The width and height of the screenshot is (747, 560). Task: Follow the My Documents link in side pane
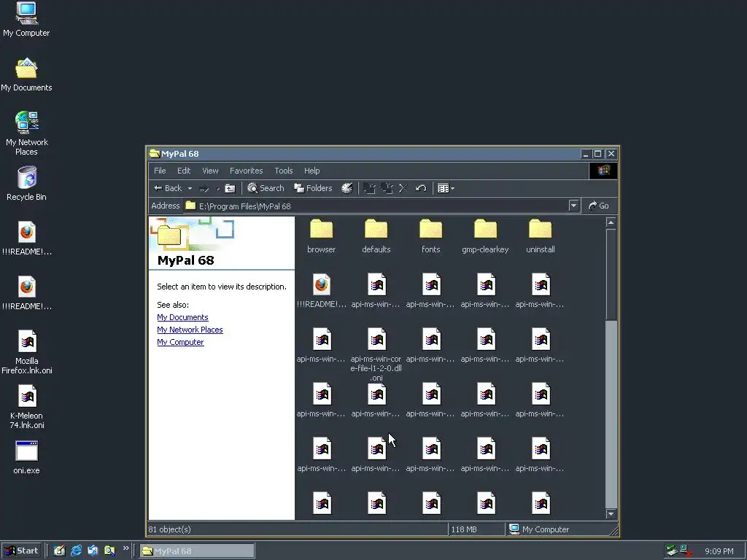coord(182,317)
